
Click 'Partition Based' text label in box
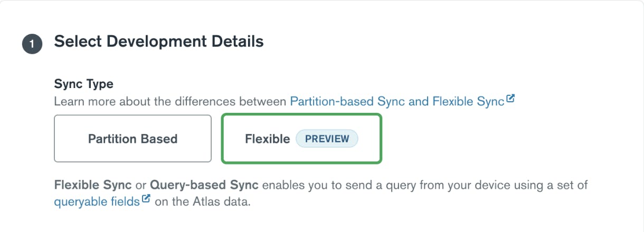click(x=132, y=139)
